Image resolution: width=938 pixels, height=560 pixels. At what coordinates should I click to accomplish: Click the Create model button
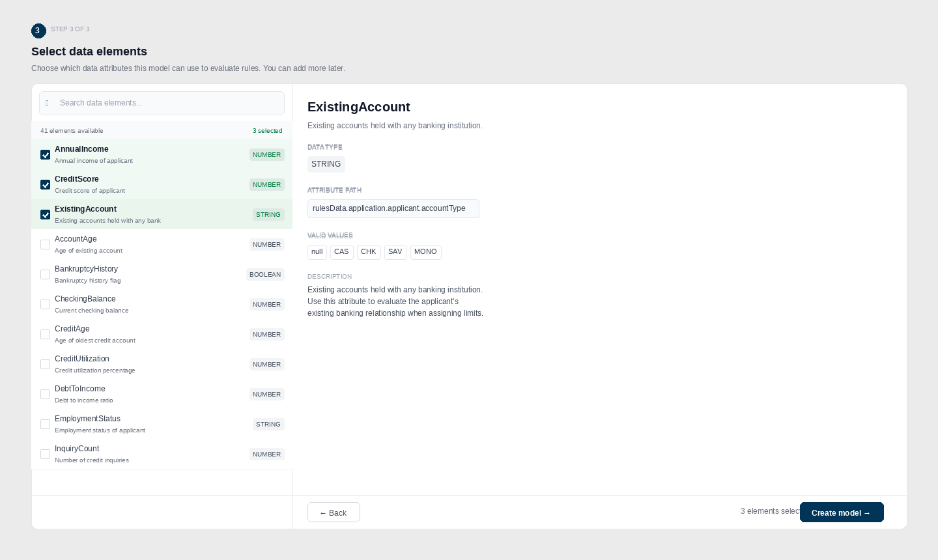click(x=842, y=512)
